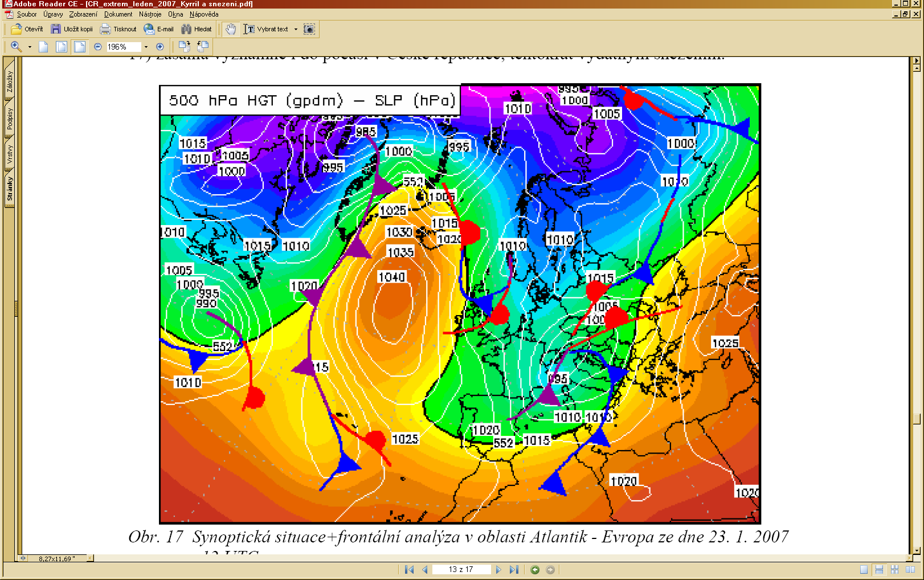Activate the snapshot camera tool

pos(309,29)
